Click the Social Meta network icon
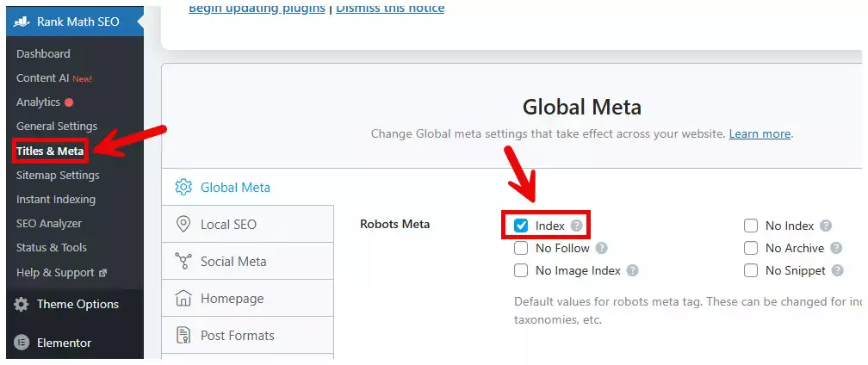The width and height of the screenshot is (868, 365). (183, 261)
